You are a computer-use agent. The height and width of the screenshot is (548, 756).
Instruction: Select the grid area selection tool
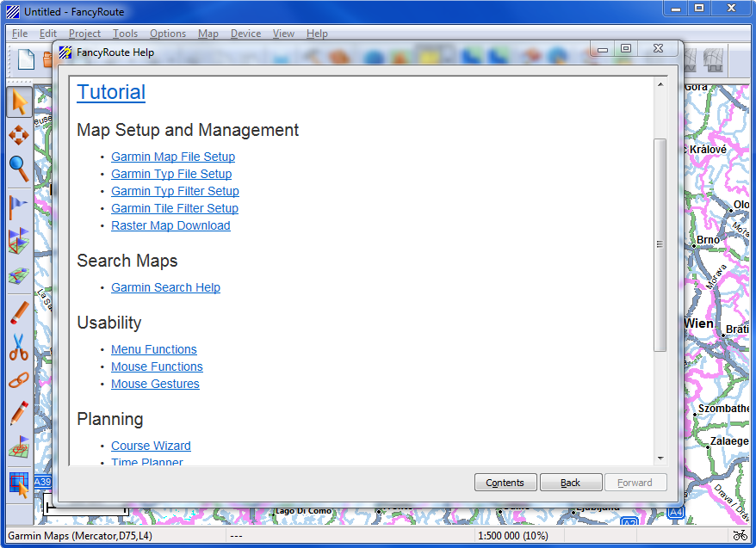(19, 484)
